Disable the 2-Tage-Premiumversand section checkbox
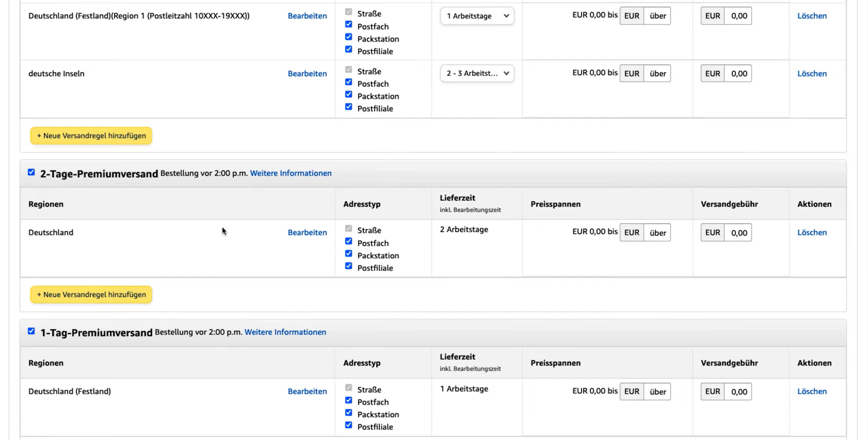The width and height of the screenshot is (868, 440). (x=31, y=172)
